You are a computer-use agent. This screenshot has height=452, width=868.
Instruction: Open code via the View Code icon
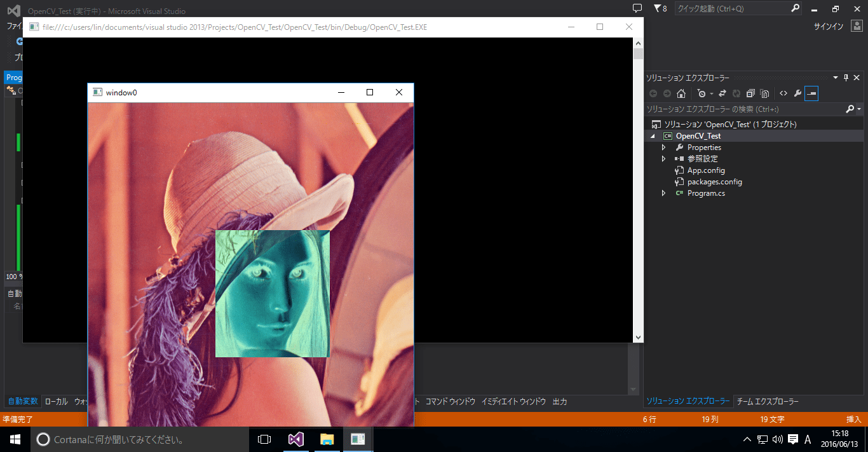tap(782, 93)
